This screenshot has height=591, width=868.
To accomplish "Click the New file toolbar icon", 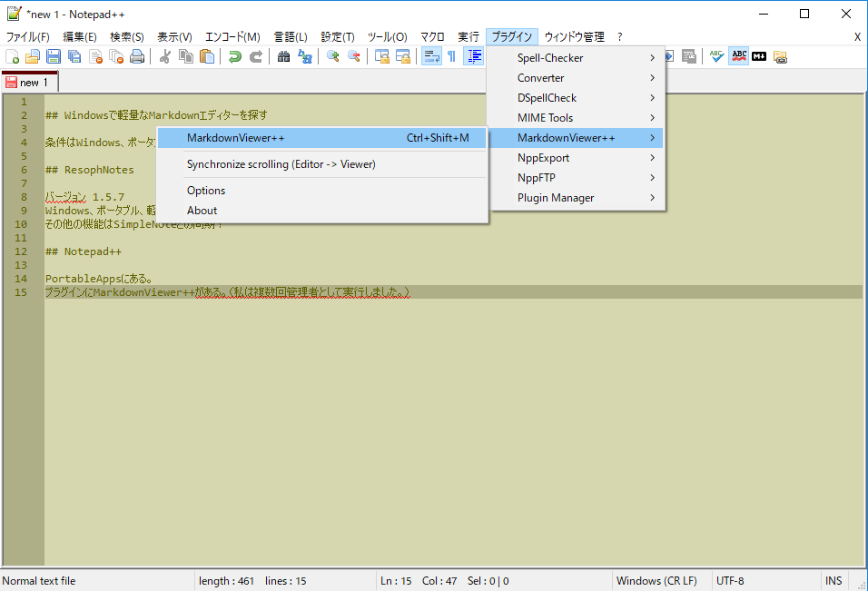I will pos(12,56).
